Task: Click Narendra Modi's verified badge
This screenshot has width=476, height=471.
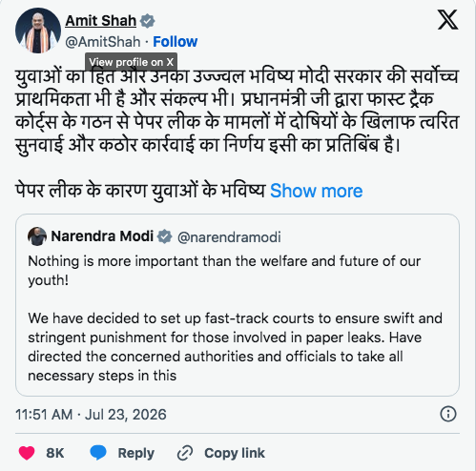Action: pos(165,236)
